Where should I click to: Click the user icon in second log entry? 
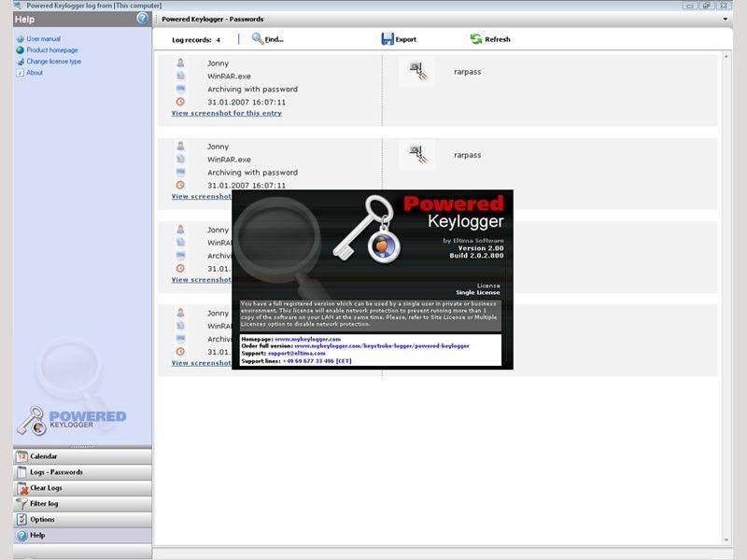[180, 147]
